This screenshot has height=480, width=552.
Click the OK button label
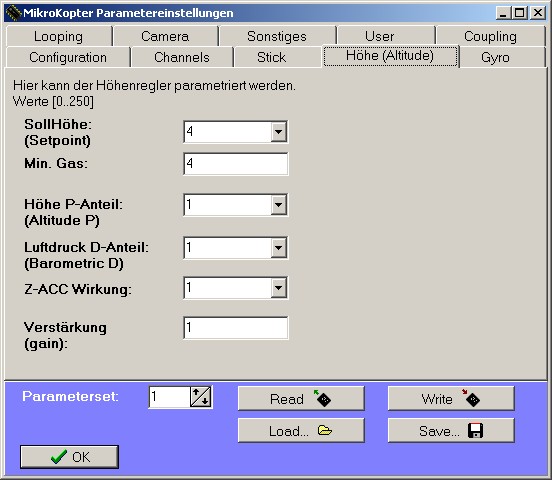tap(81, 457)
